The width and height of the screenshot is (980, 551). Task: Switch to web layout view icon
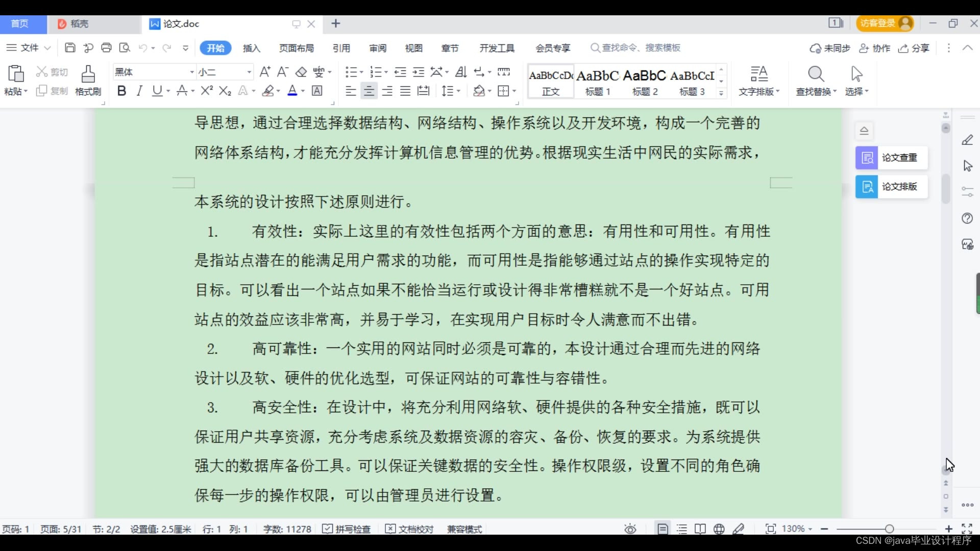(x=719, y=529)
